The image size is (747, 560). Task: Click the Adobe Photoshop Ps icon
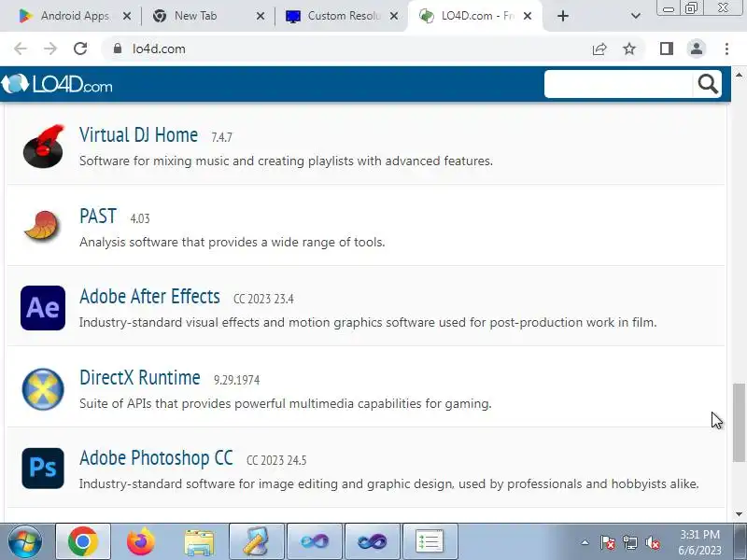pyautogui.click(x=43, y=469)
